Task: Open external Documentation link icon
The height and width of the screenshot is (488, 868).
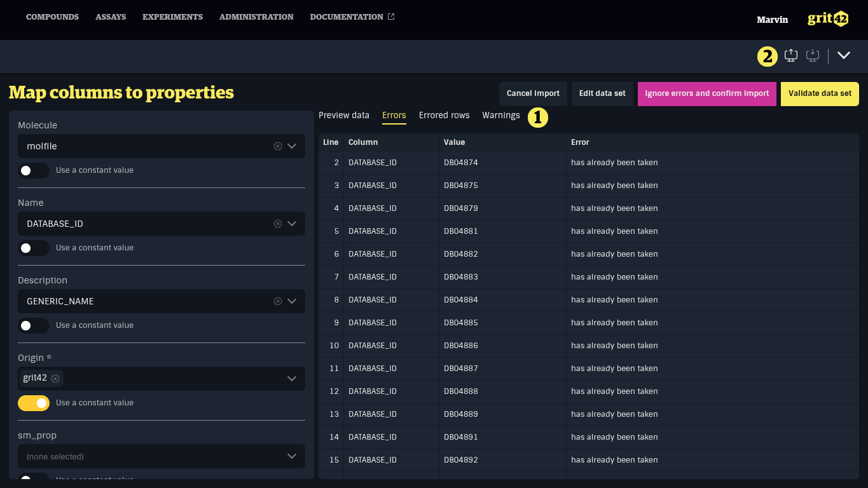Action: (391, 17)
